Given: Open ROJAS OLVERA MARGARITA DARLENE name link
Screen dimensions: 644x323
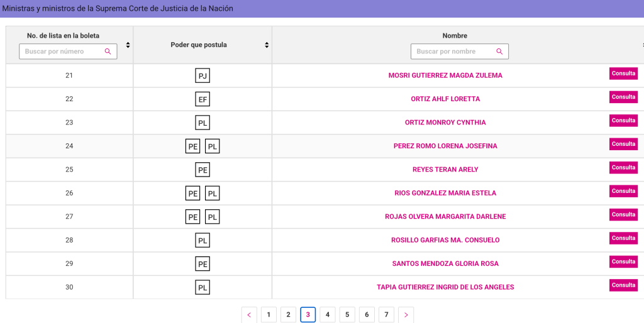Looking at the screenshot, I should [x=445, y=217].
